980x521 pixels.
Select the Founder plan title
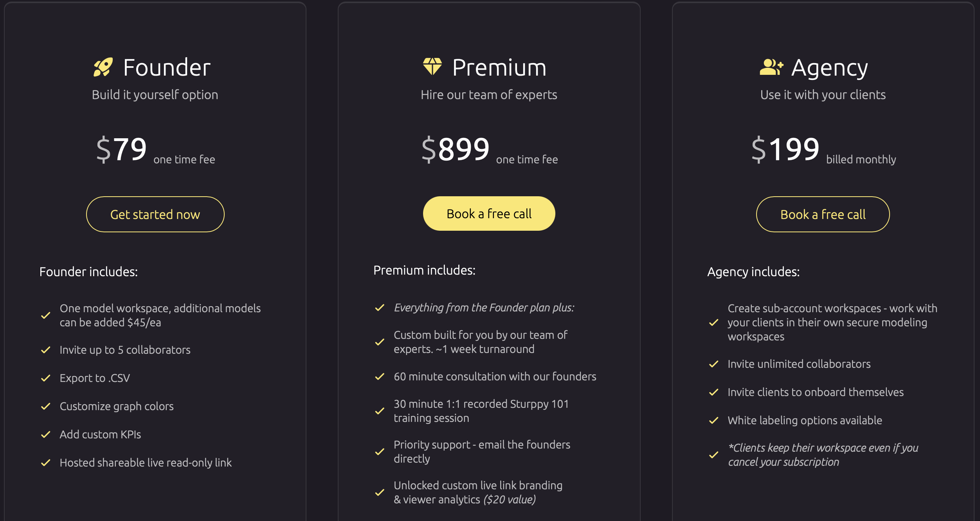point(167,67)
